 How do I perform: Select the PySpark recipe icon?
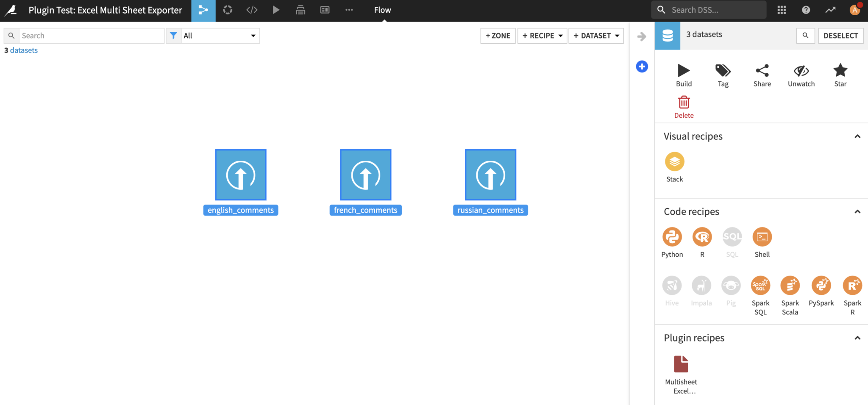[x=821, y=286]
